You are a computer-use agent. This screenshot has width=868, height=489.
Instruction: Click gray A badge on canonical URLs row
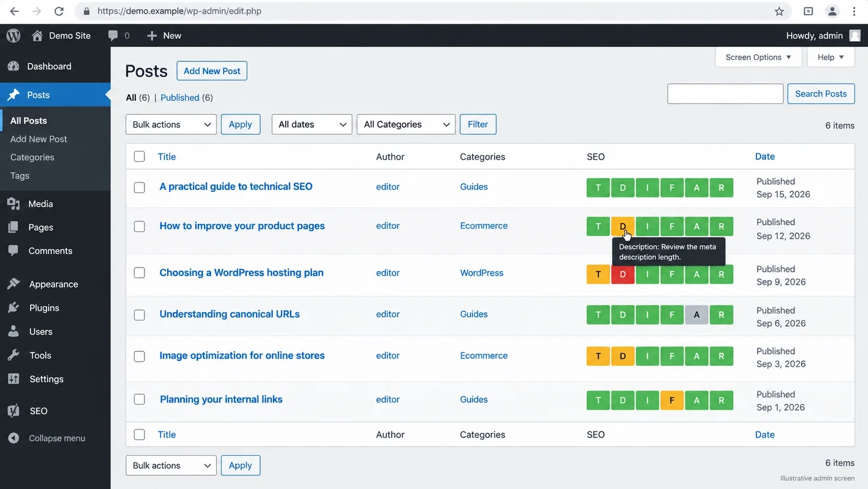[x=697, y=314]
